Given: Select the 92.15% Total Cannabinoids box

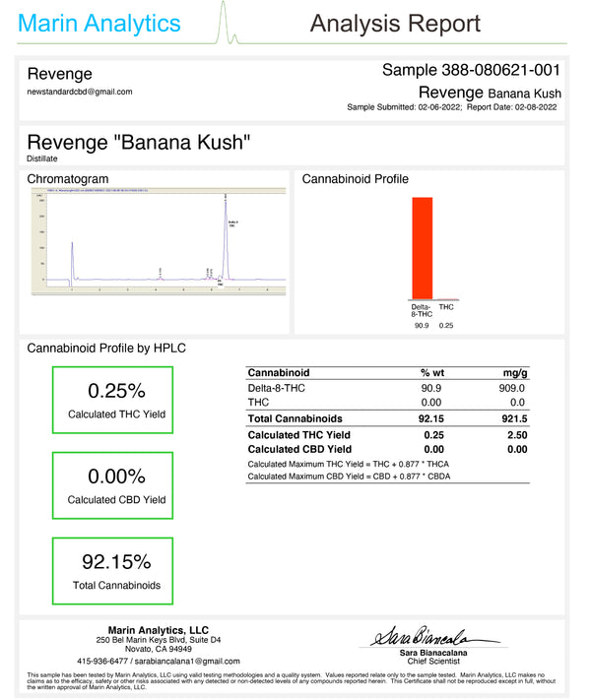Looking at the screenshot, I should 112,572.
